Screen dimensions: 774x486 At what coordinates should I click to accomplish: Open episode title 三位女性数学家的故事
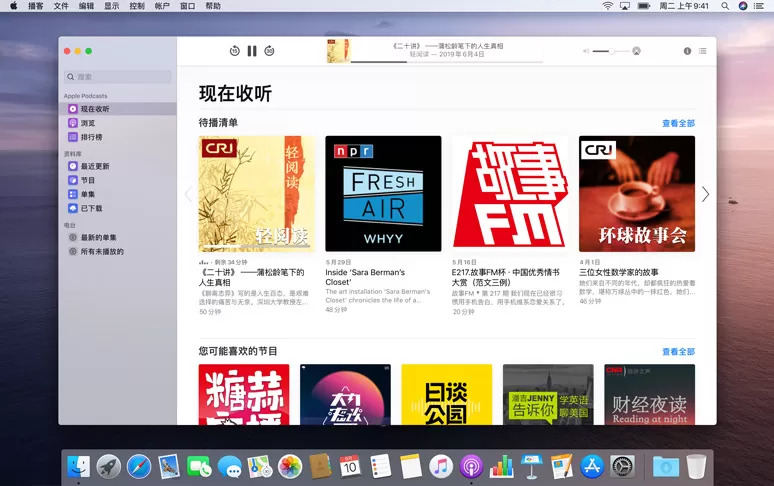point(619,272)
